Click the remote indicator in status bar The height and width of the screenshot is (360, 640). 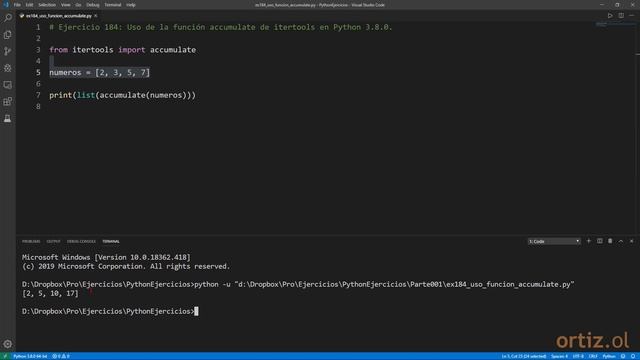click(x=5, y=356)
